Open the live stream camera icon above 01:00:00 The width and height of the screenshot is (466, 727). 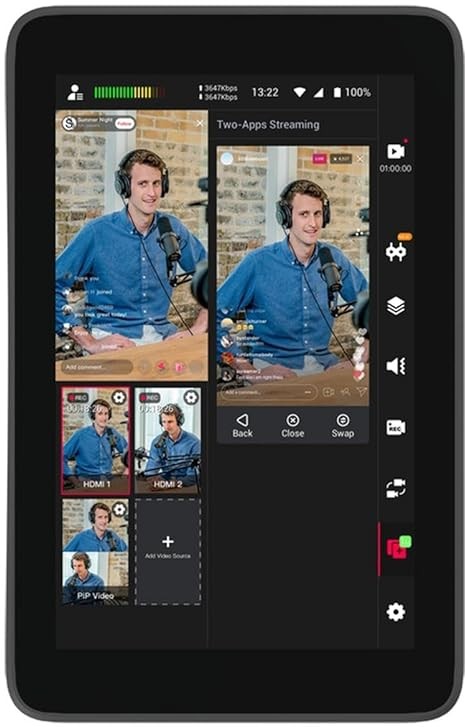(396, 151)
